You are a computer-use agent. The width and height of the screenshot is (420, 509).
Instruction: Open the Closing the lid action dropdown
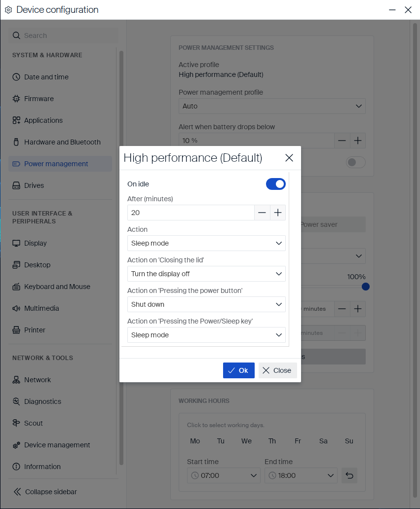tap(206, 274)
